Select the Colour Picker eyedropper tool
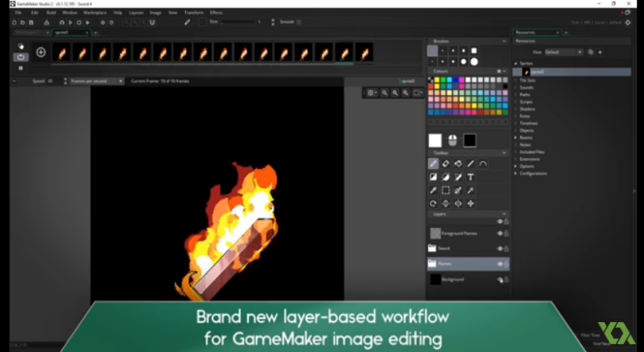Image resolution: width=644 pixels, height=352 pixels. pos(433,190)
